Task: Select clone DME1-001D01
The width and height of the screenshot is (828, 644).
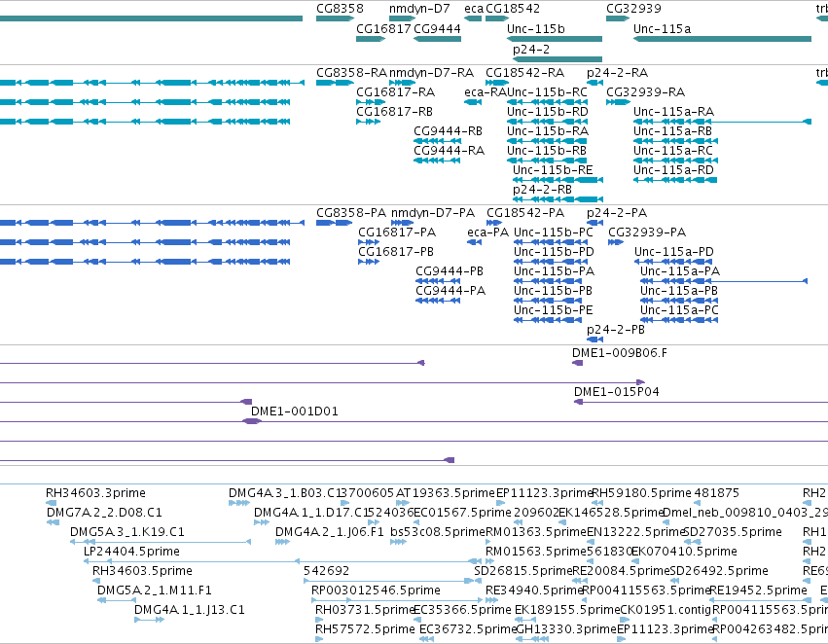Action: pyautogui.click(x=294, y=411)
